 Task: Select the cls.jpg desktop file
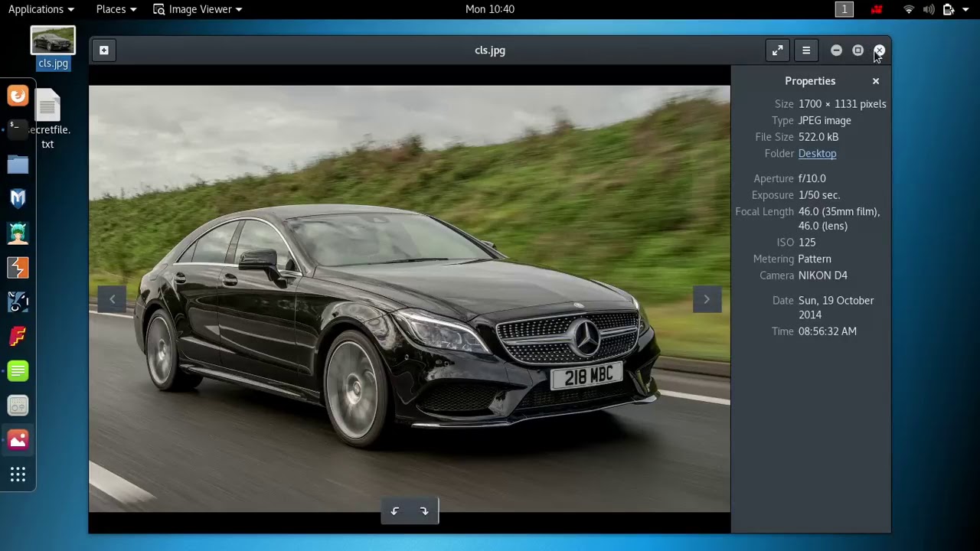point(53,48)
